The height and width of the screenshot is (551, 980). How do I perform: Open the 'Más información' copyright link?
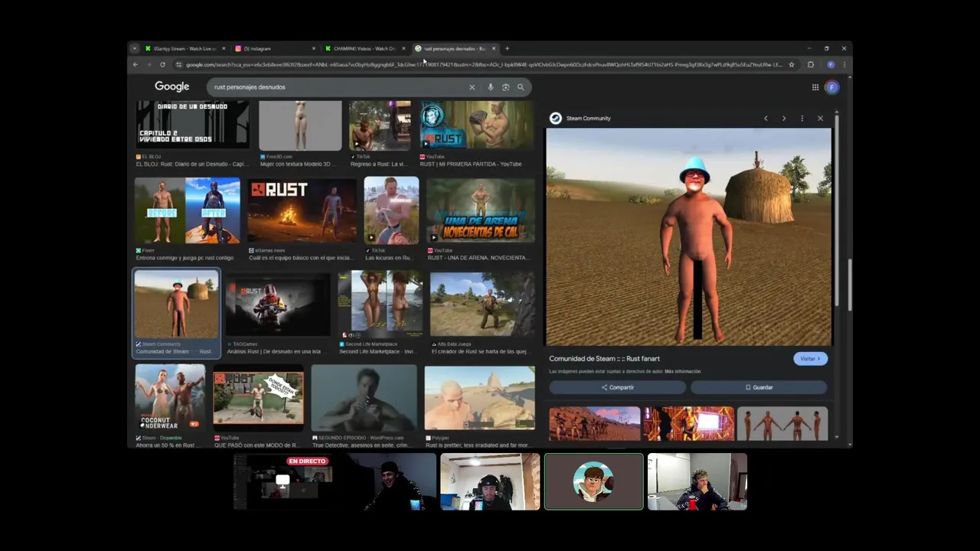click(x=682, y=371)
